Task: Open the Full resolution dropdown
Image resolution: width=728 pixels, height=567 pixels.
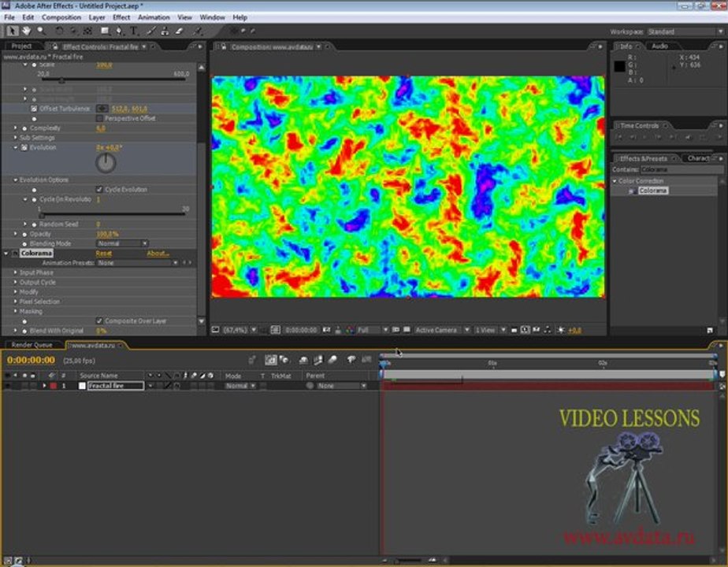Action: (373, 330)
